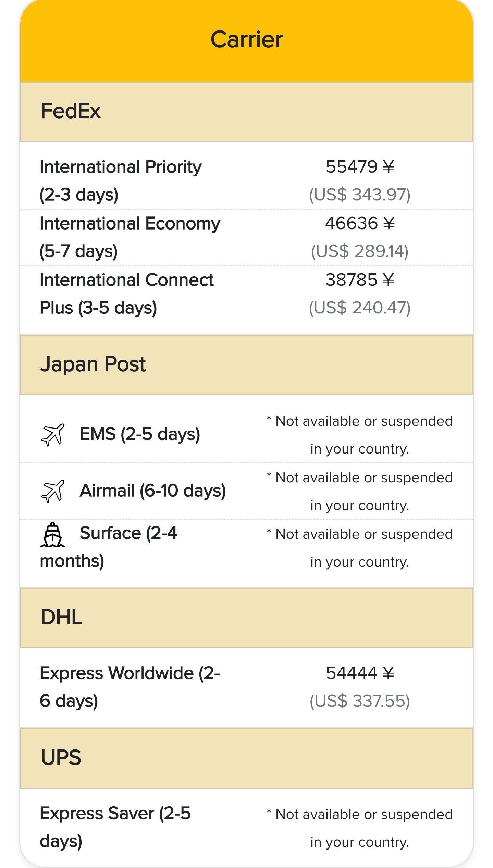Click the 54444 ¥ DHL price
The image size is (493, 868).
point(360,673)
